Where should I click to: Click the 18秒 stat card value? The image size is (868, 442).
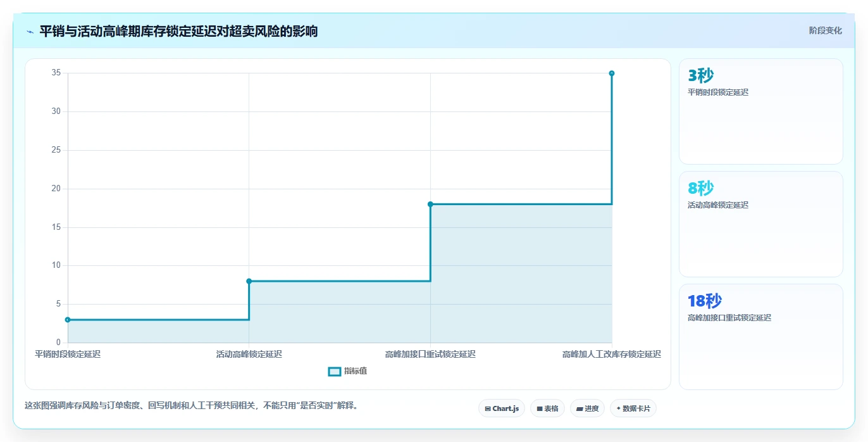(704, 301)
